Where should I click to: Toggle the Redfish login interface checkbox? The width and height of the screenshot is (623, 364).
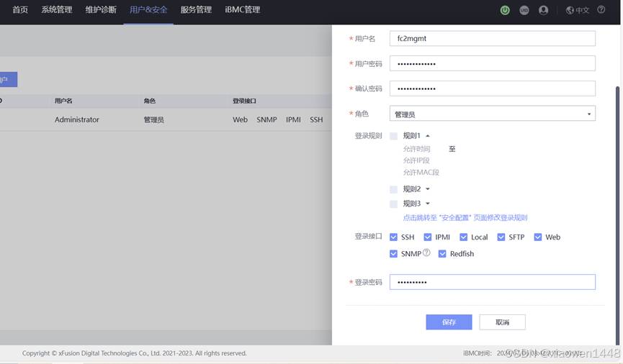pos(442,254)
